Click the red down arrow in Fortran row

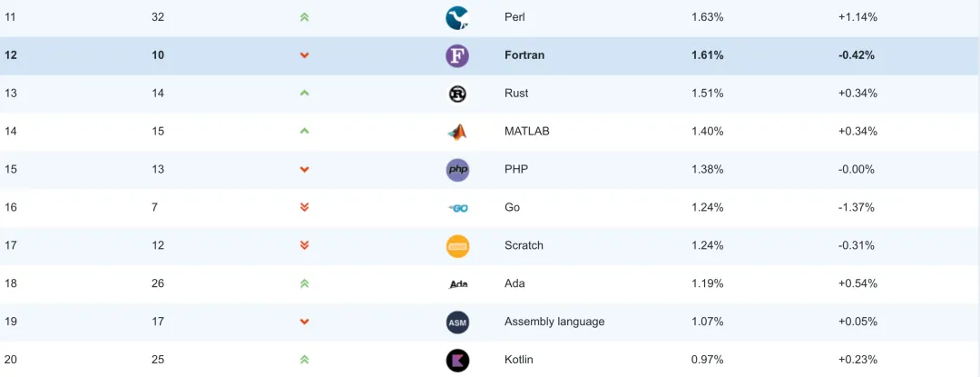click(305, 55)
